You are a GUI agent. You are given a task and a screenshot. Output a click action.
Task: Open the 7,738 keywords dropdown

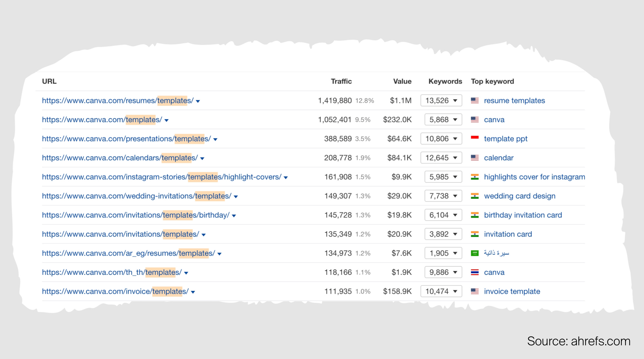click(443, 196)
